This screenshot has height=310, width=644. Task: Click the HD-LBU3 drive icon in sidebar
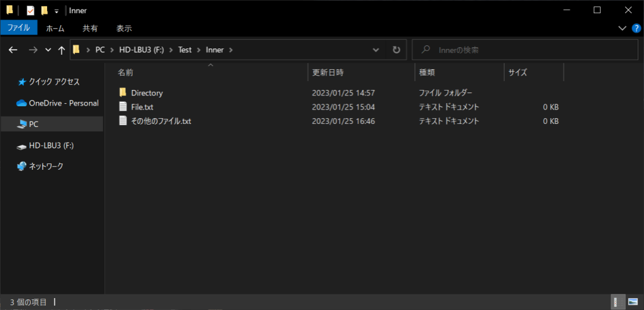(21, 146)
